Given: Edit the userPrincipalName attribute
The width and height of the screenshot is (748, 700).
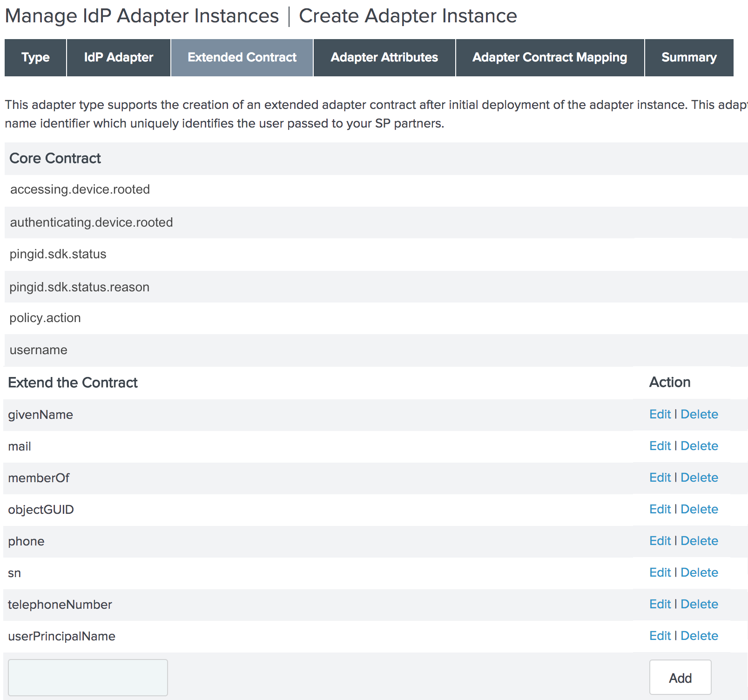Looking at the screenshot, I should [x=660, y=636].
